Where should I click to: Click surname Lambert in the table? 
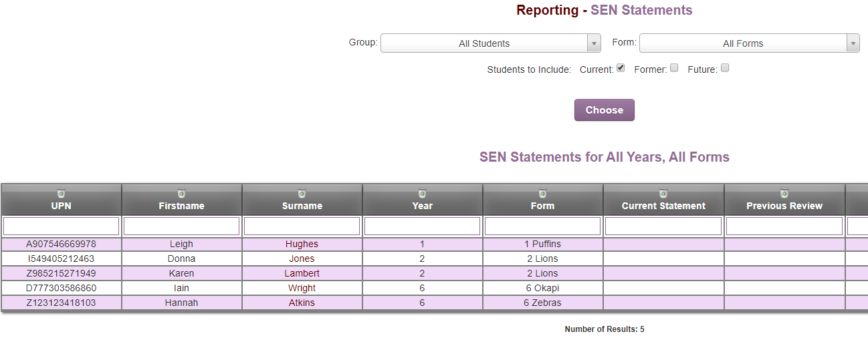click(x=302, y=273)
